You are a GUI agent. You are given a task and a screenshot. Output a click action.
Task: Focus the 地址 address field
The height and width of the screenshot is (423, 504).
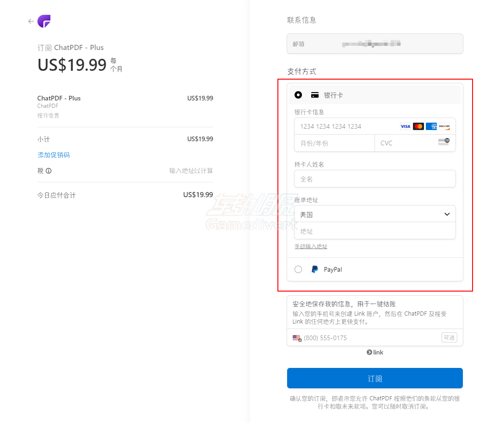[x=375, y=231]
